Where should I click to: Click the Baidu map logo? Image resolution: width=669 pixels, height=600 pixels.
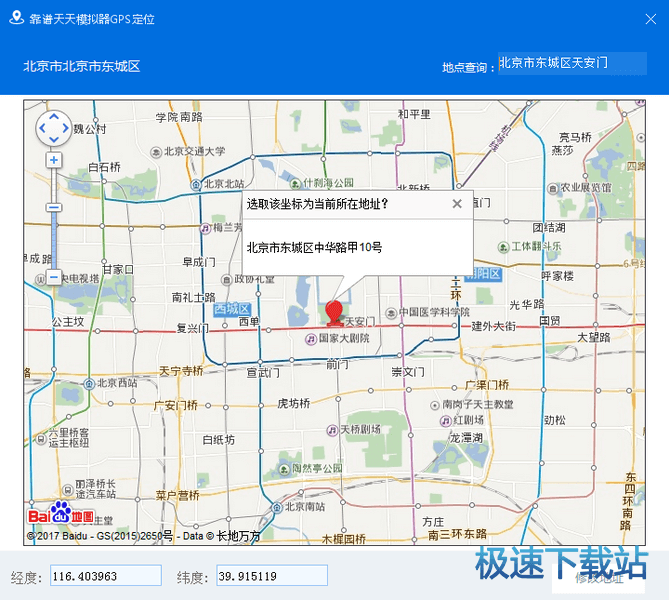coord(61,513)
